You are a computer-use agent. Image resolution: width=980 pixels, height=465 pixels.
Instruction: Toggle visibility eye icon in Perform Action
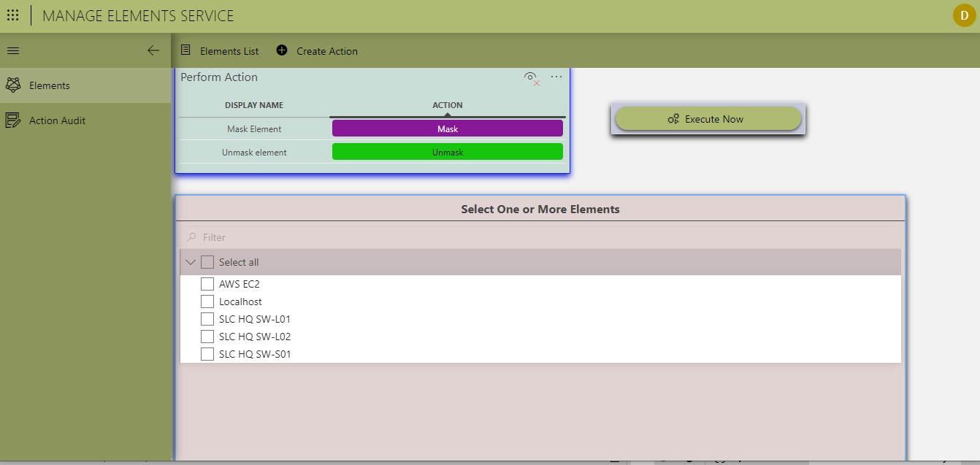[532, 77]
